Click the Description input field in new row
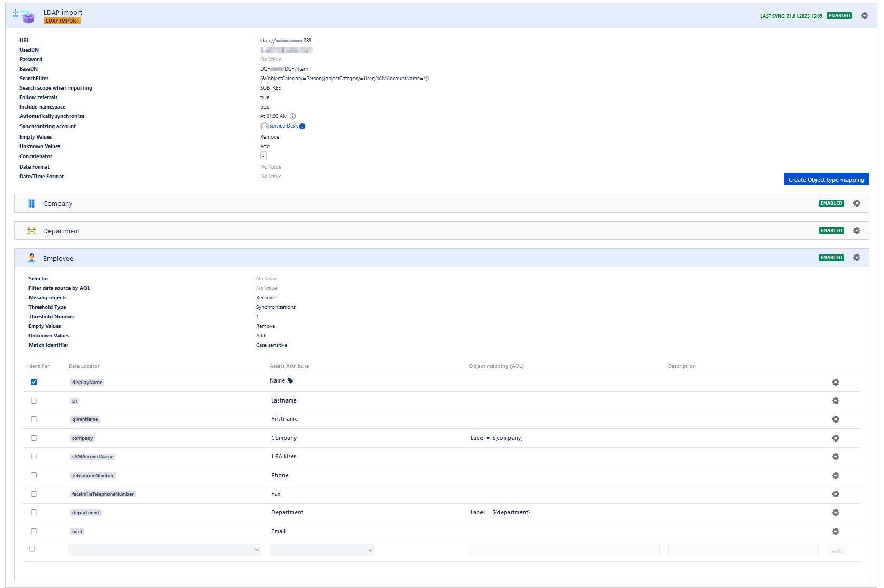 (743, 550)
